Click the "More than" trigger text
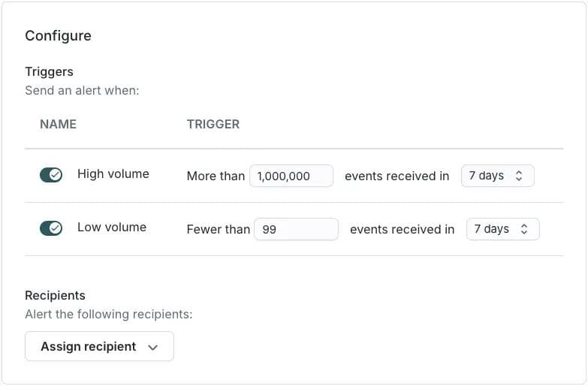 click(x=216, y=176)
